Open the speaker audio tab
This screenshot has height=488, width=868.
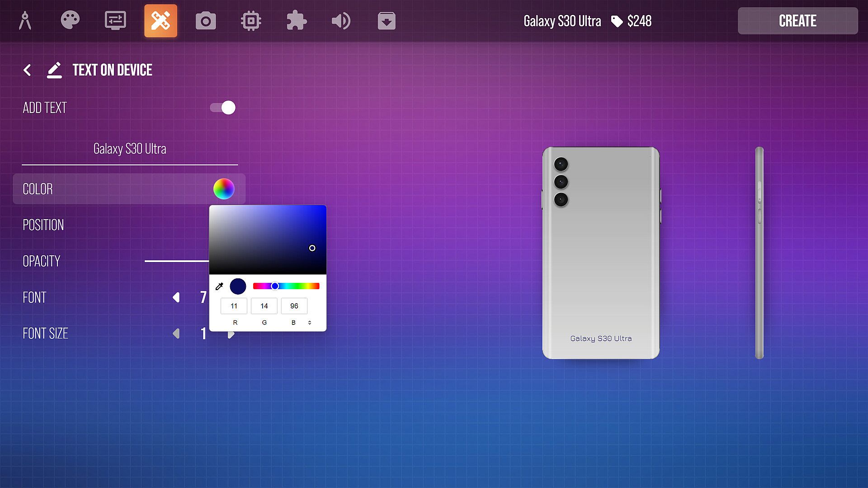point(341,21)
